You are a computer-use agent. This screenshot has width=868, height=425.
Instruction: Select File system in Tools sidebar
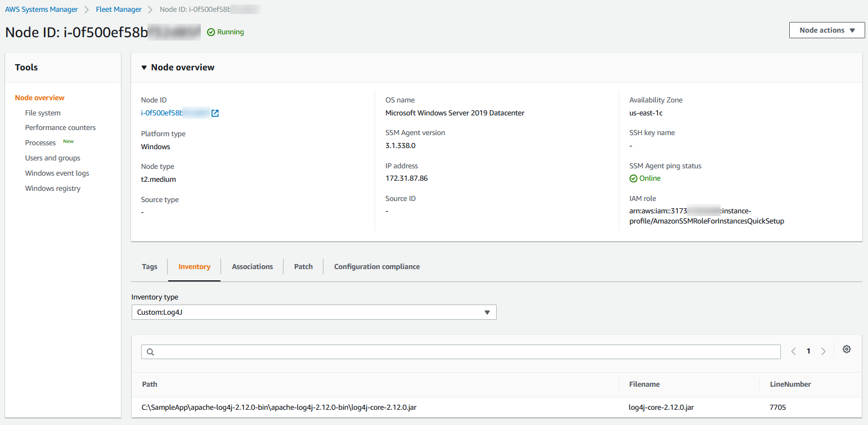43,112
